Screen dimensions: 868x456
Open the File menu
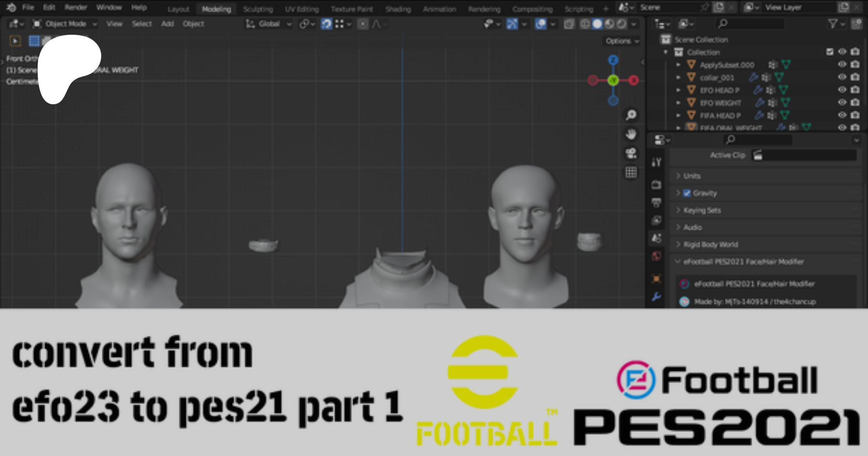(x=28, y=7)
